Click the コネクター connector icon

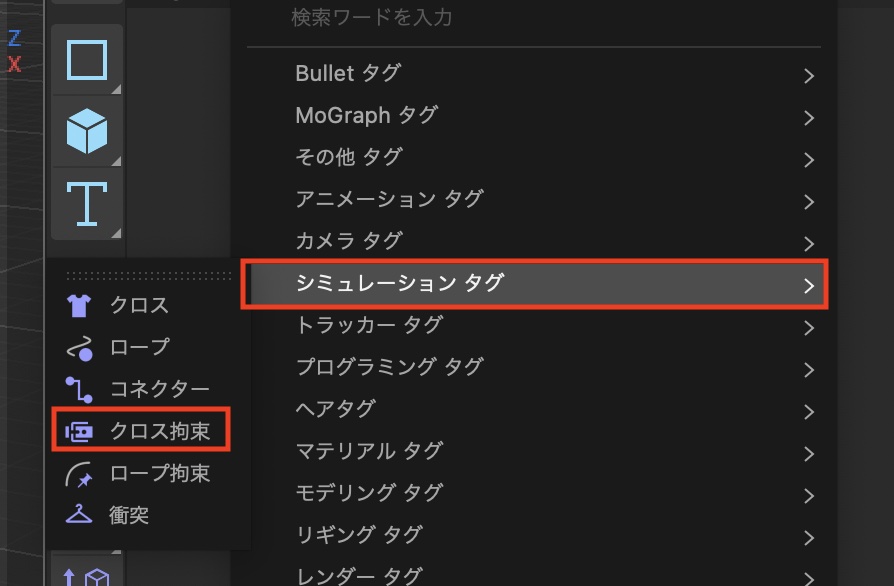pos(78,389)
